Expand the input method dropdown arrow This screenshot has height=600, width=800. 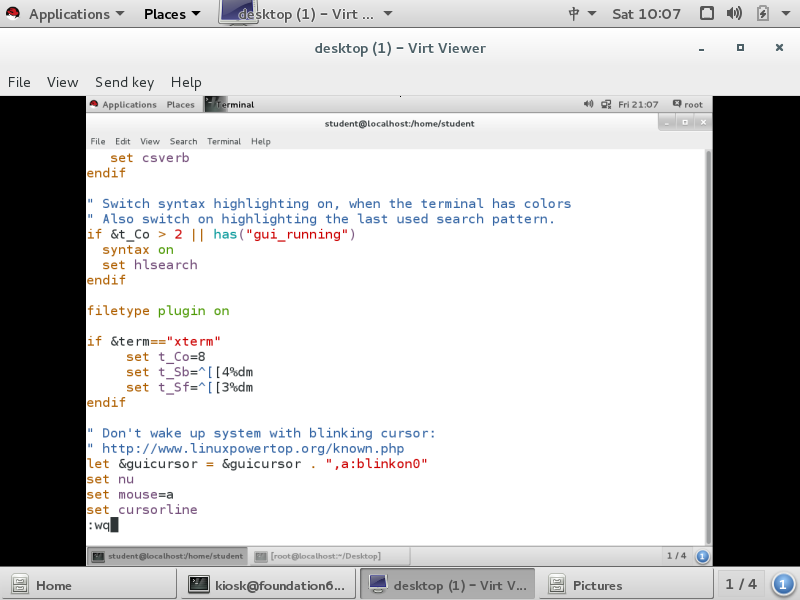[x=592, y=14]
